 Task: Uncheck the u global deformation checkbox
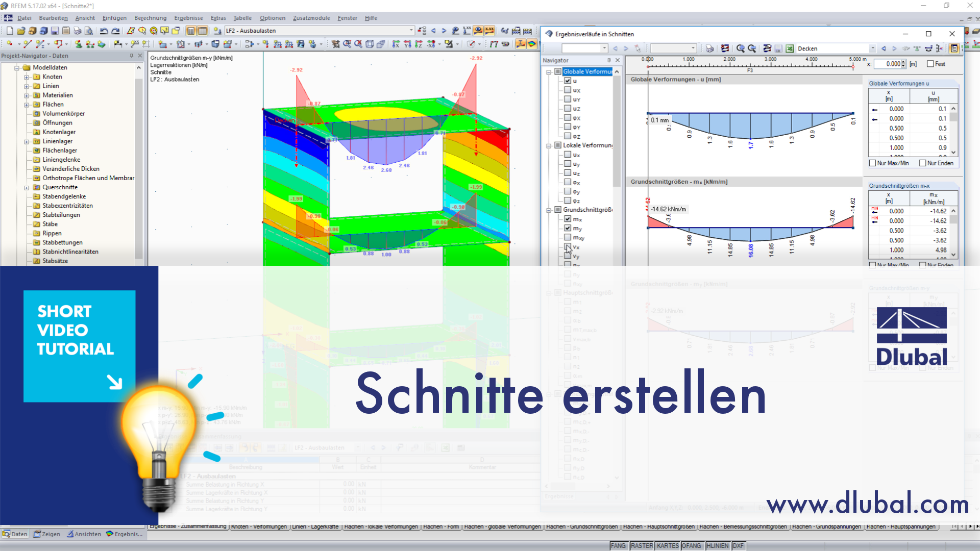[x=568, y=81]
